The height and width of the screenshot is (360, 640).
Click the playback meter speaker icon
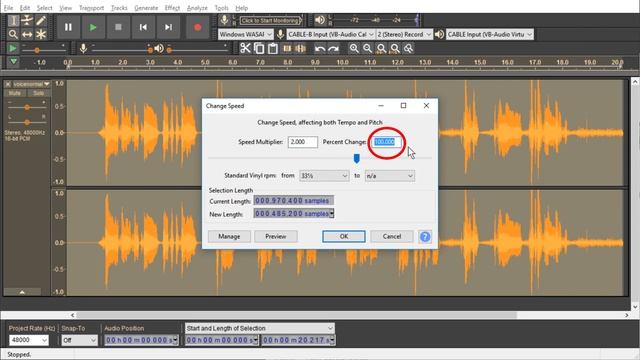pos(320,20)
